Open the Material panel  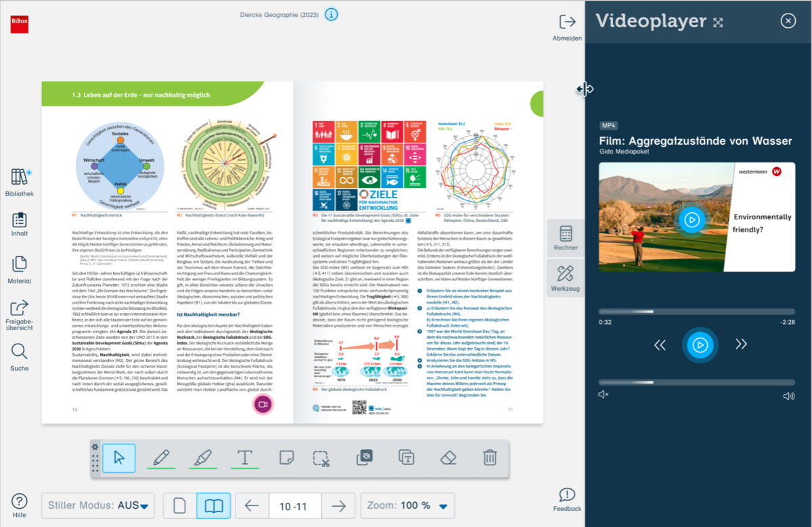pyautogui.click(x=20, y=270)
